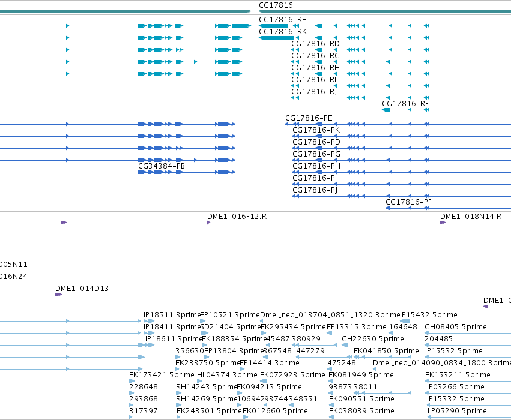The height and width of the screenshot is (420, 511).
Task: Click the SD21404.5prime label
Action: click(x=231, y=327)
